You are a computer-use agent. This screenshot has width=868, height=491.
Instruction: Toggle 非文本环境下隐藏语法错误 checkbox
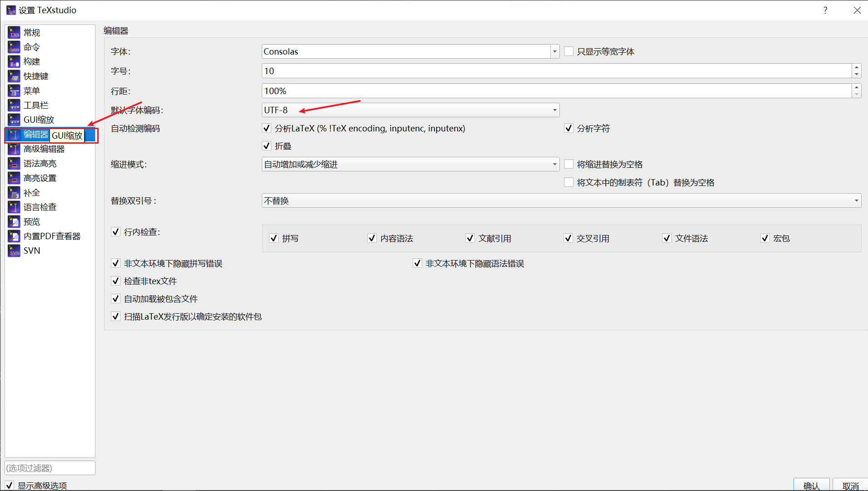[x=417, y=263]
